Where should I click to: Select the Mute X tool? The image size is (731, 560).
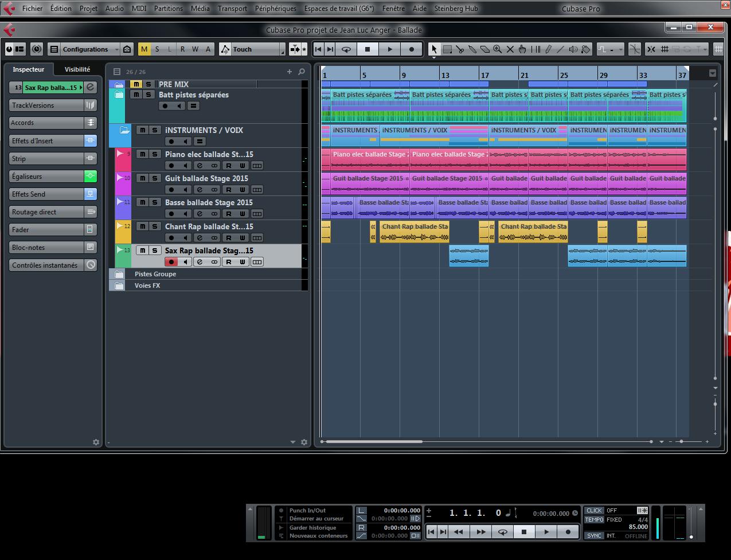coord(510,49)
